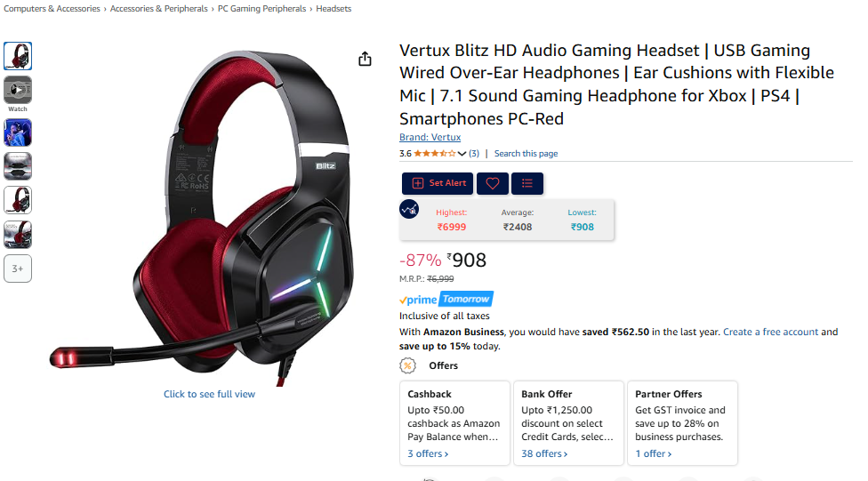This screenshot has width=868, height=481.
Task: Show the 3+ additional images thumbnail
Action: pyautogui.click(x=18, y=269)
